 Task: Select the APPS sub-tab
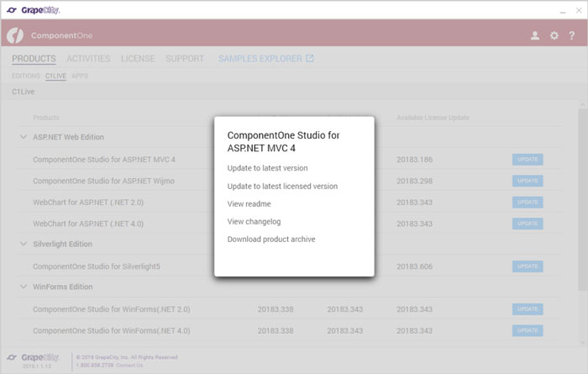click(x=80, y=76)
